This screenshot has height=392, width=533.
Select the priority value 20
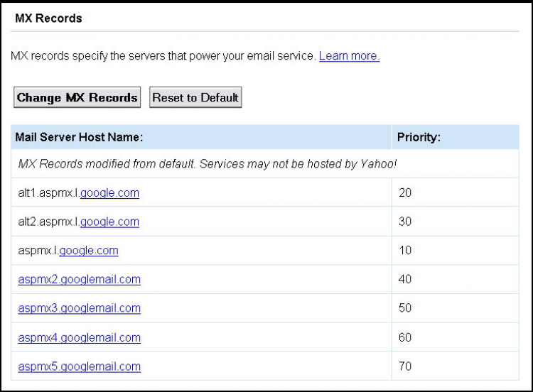(x=405, y=192)
